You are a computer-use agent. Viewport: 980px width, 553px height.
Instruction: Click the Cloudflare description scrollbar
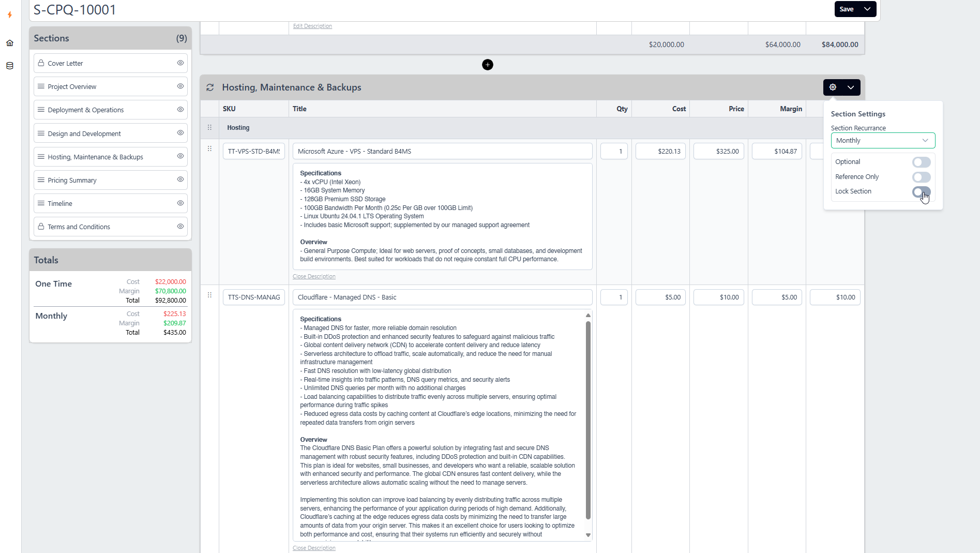[588, 420]
